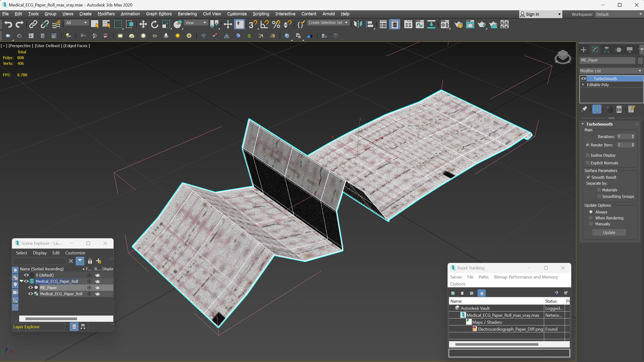Click the ViewCube in the viewport
Screen dimensions: 644x362
click(563, 56)
